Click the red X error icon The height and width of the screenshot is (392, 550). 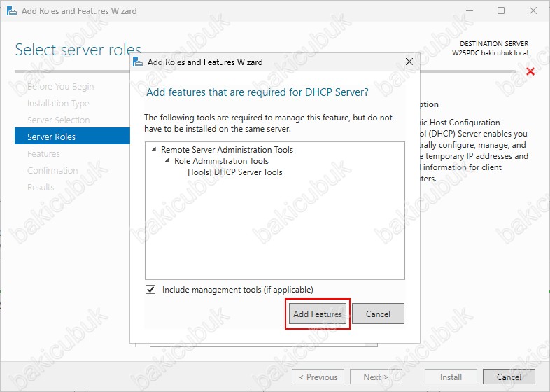pos(530,71)
